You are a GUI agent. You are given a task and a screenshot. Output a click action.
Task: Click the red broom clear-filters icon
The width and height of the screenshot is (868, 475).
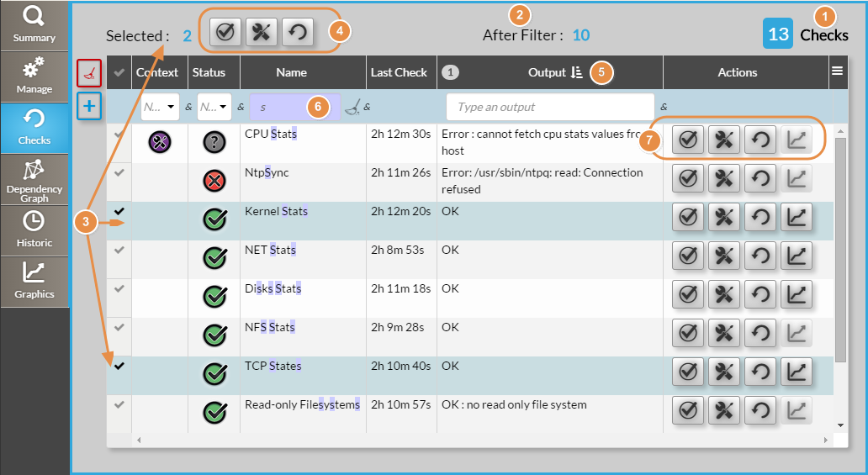(88, 73)
